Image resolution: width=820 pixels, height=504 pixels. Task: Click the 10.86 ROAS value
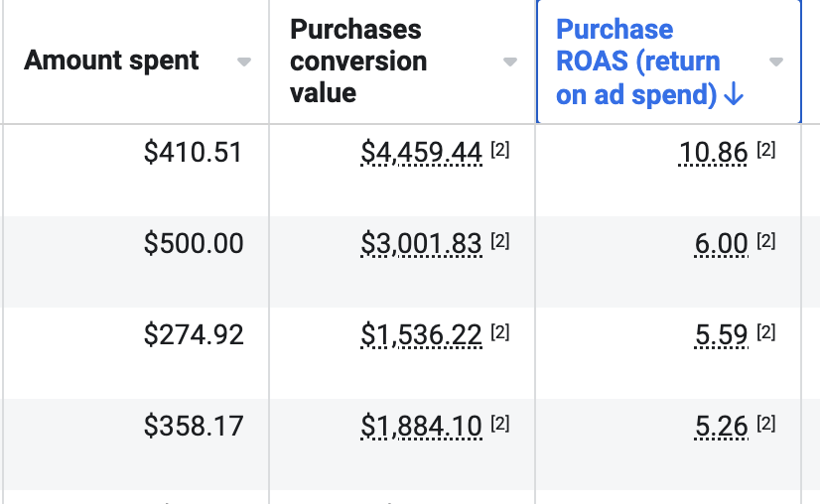[713, 152]
